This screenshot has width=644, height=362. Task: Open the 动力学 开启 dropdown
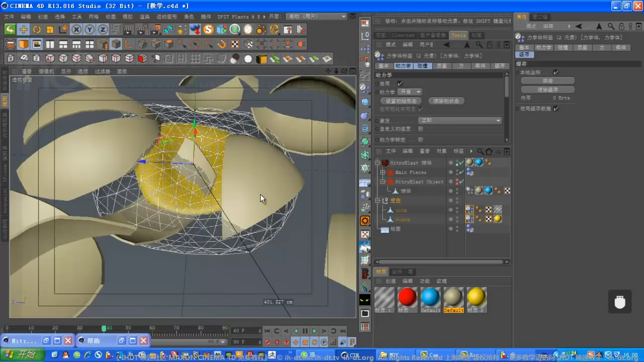point(410,92)
